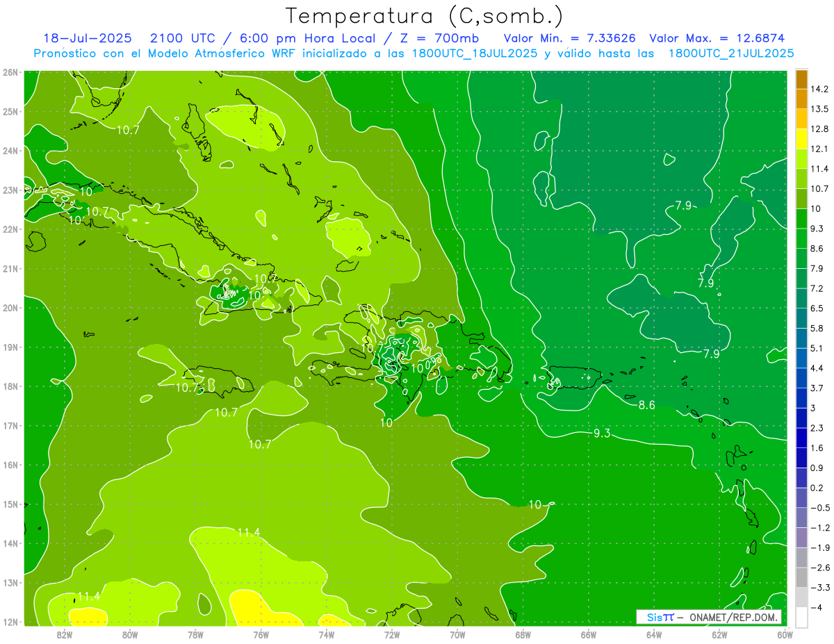Click the 26N latitude axis label
The image size is (834, 644).
click(10, 72)
